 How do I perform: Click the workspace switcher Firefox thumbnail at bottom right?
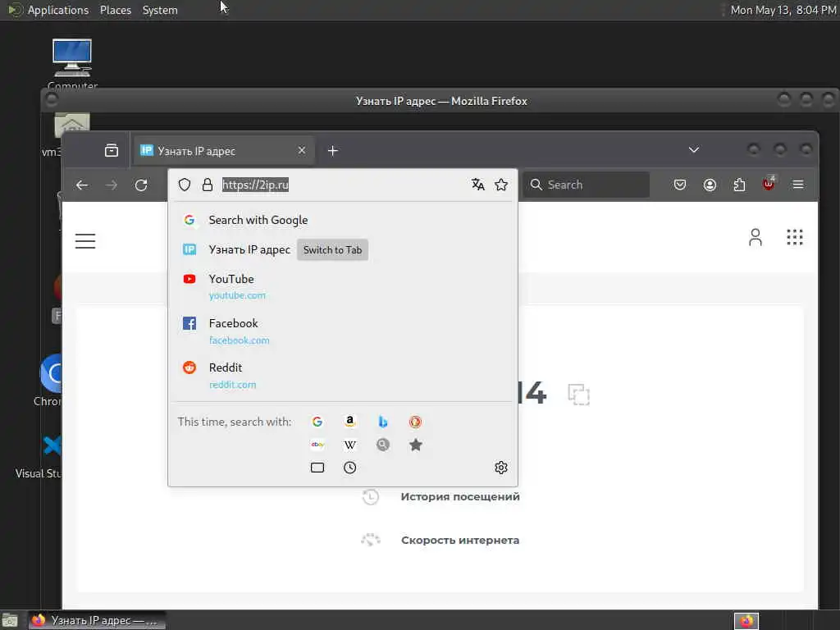(746, 621)
